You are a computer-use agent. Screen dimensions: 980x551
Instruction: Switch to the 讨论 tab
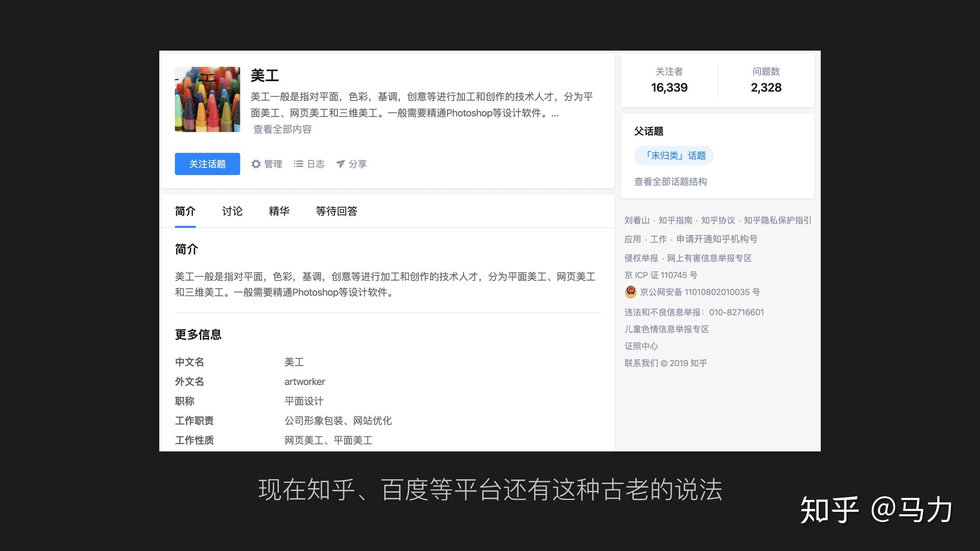232,211
